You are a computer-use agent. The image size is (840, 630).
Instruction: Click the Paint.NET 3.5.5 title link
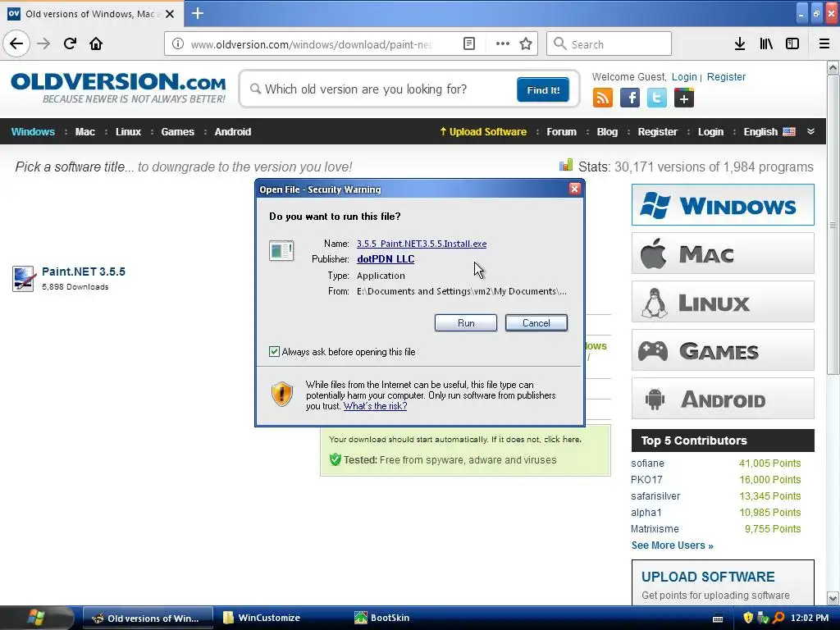point(84,272)
